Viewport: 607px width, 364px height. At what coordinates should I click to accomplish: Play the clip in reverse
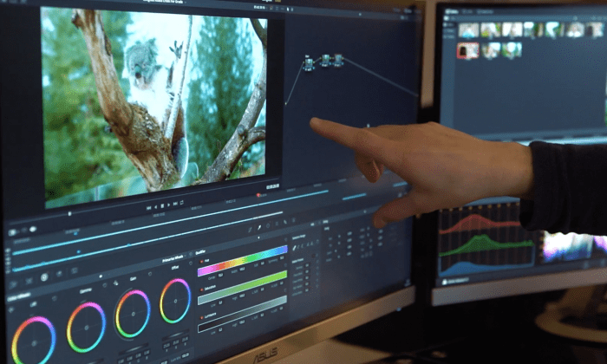pos(155,207)
